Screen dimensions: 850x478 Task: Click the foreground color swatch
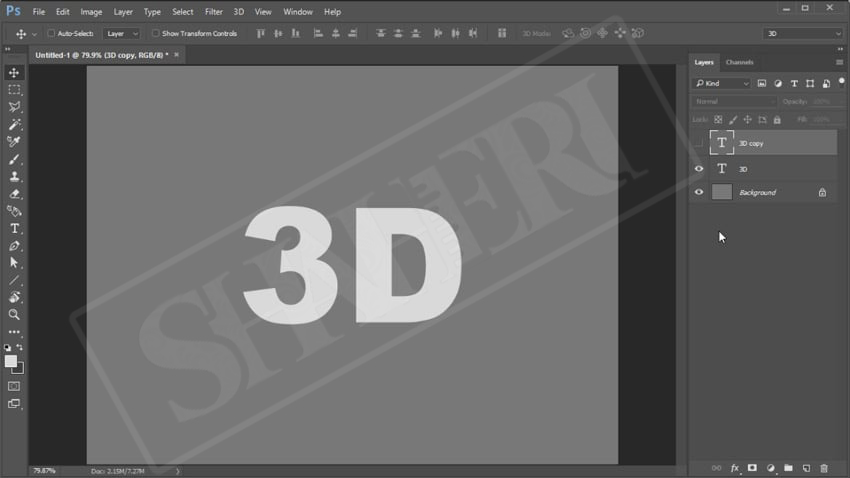[10, 361]
